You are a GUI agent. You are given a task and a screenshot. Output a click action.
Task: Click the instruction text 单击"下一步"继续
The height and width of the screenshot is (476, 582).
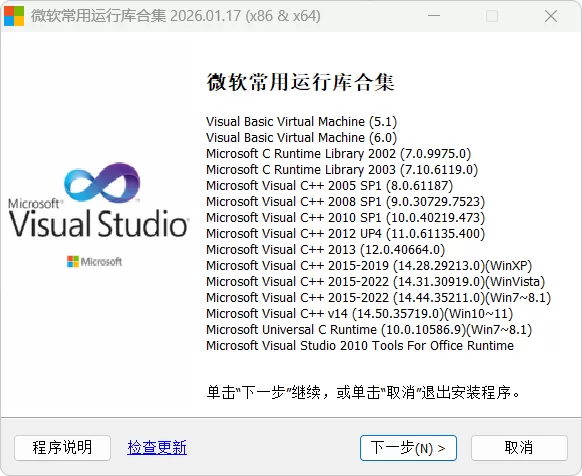[363, 392]
